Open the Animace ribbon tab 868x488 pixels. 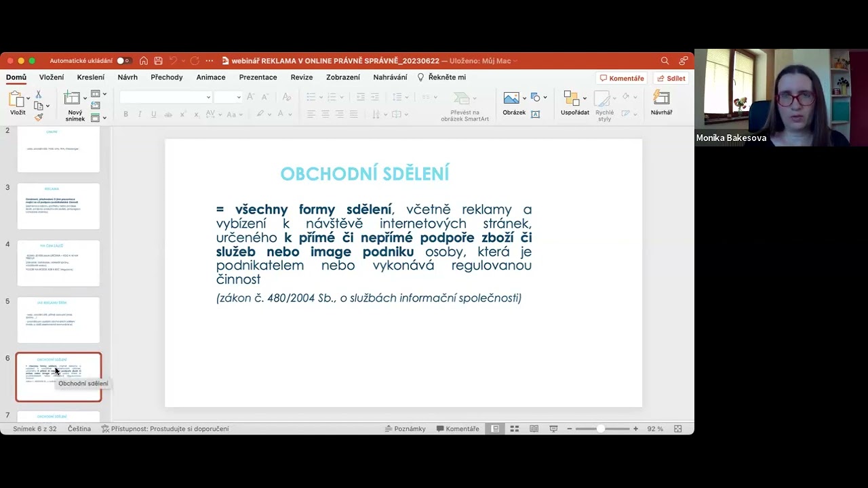coord(211,77)
